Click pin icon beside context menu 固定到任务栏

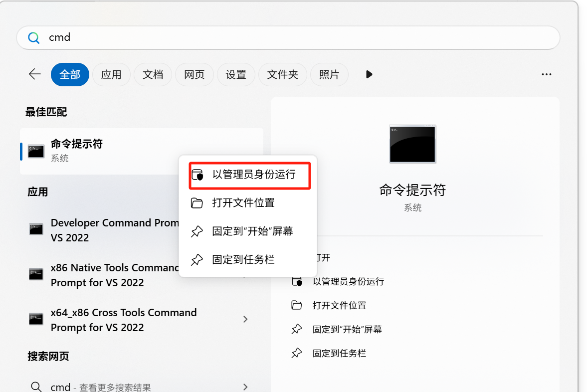click(197, 259)
